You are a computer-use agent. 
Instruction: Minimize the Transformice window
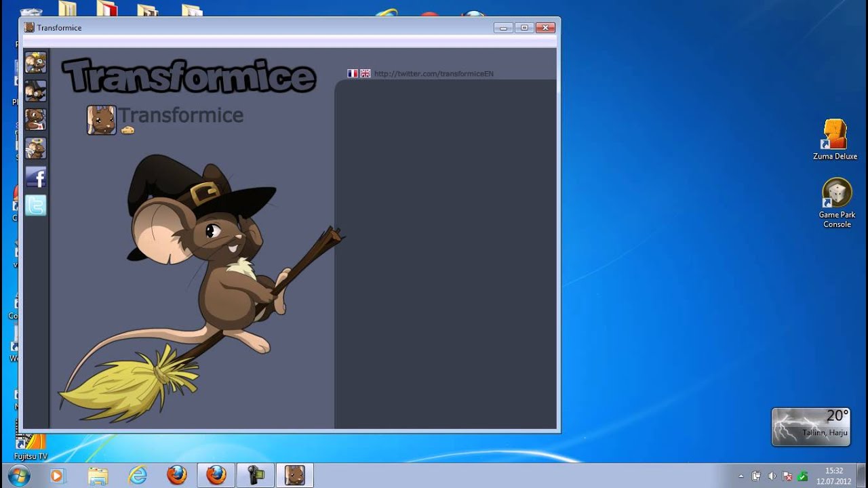tap(503, 28)
